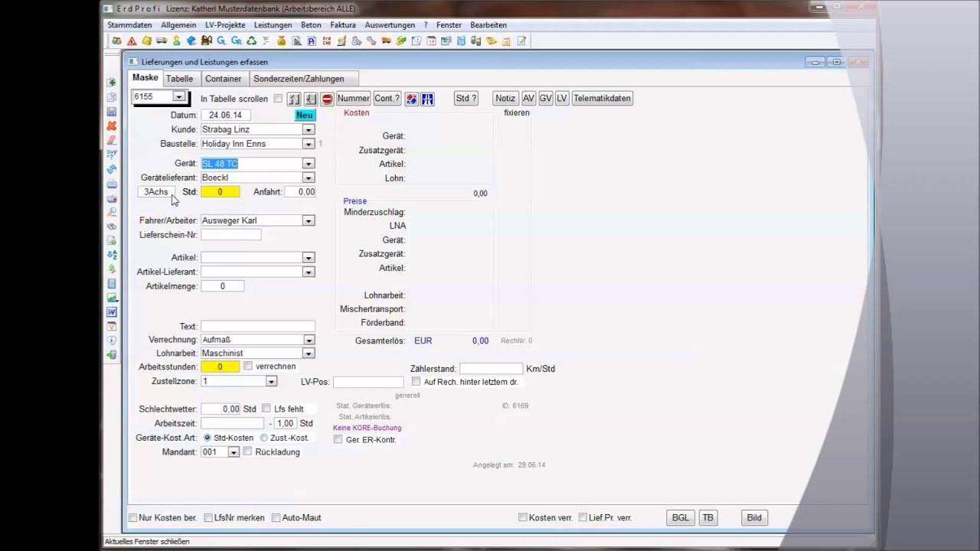Click the binoculars icon in the top toolbar
This screenshot has width=980, height=551.
click(206, 41)
